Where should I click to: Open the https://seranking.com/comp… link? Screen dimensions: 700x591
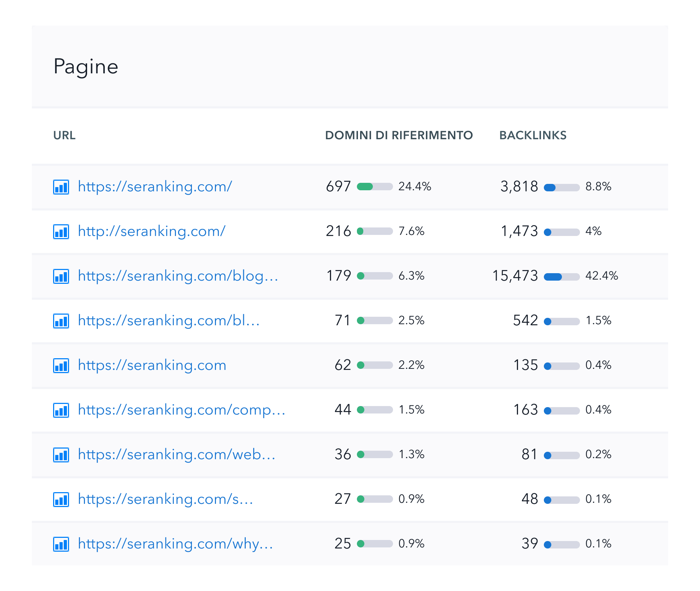(x=182, y=410)
